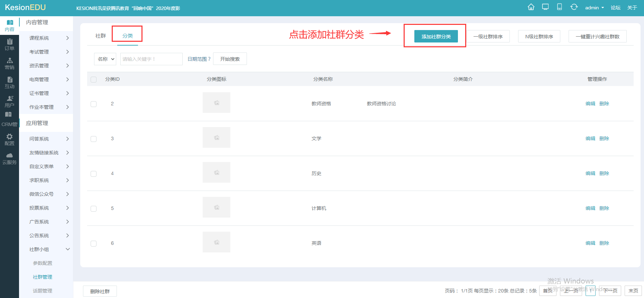This screenshot has height=298, width=644.
Task: Click the refresh cache icon
Action: pyautogui.click(x=574, y=7)
